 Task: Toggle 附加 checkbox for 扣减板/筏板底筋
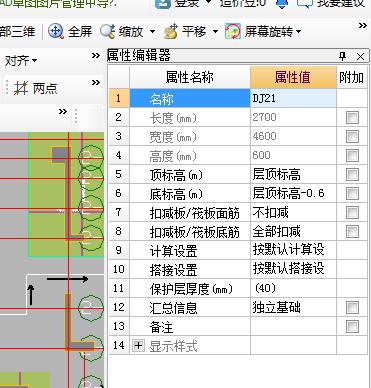click(352, 231)
